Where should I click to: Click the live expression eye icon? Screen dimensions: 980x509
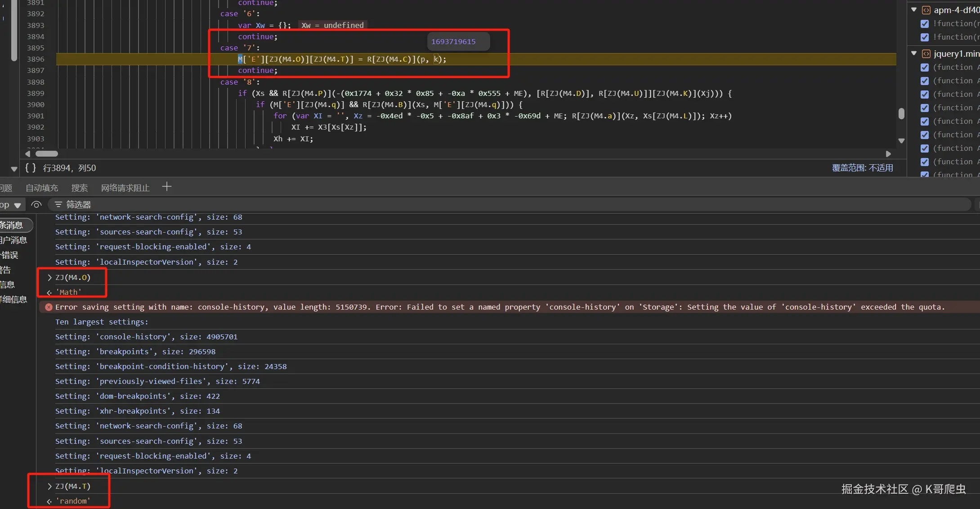(36, 205)
